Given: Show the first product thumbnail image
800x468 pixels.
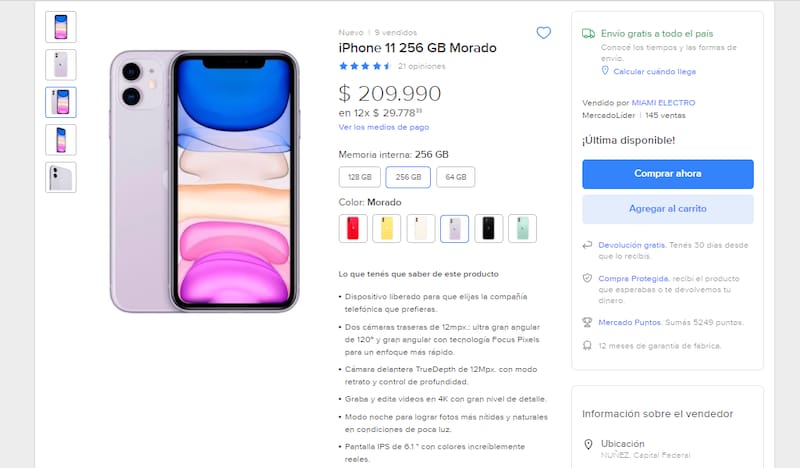Looking at the screenshot, I should click(60, 26).
